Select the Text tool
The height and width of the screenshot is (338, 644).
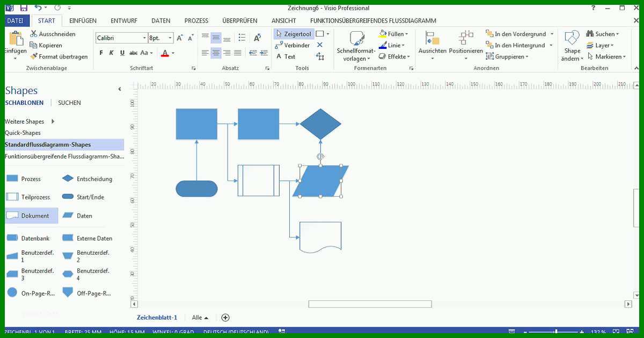tap(286, 56)
